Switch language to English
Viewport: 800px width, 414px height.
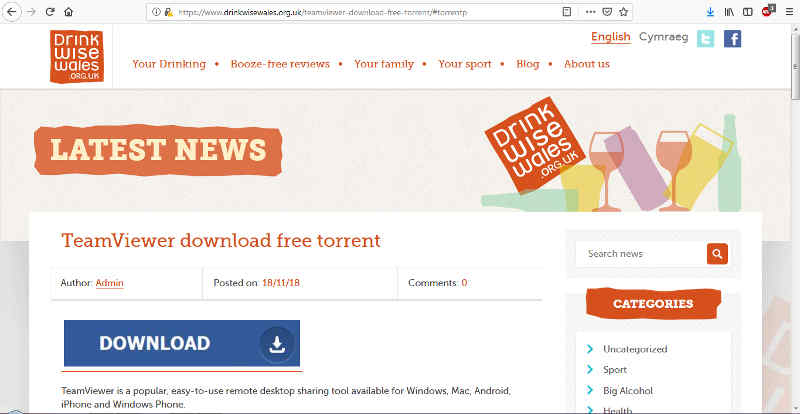click(x=611, y=37)
